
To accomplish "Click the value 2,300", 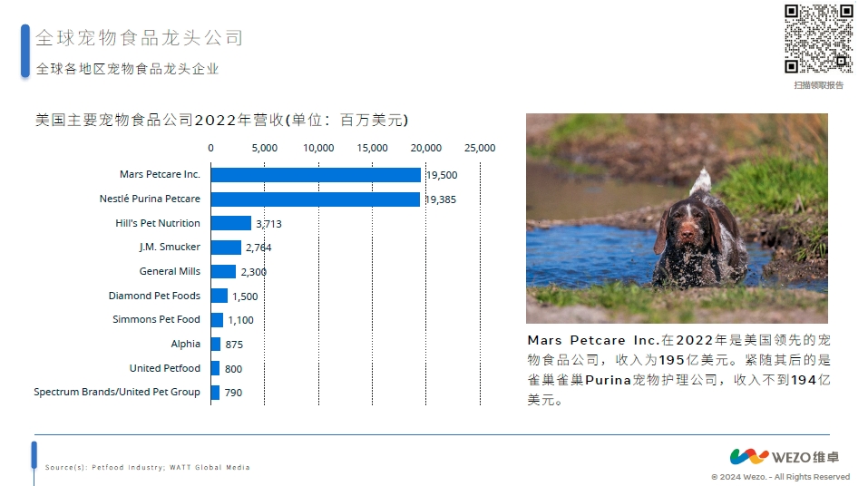I will pyautogui.click(x=254, y=272).
